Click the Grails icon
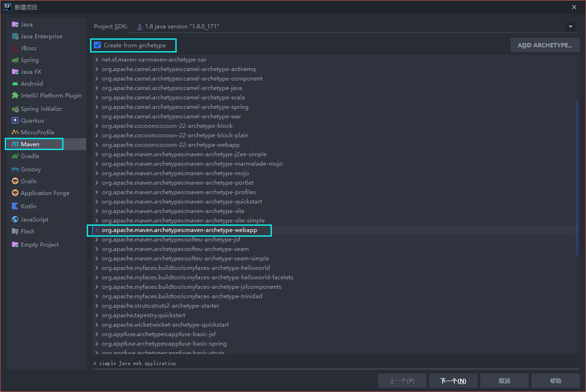The width and height of the screenshot is (586, 392). [x=15, y=181]
